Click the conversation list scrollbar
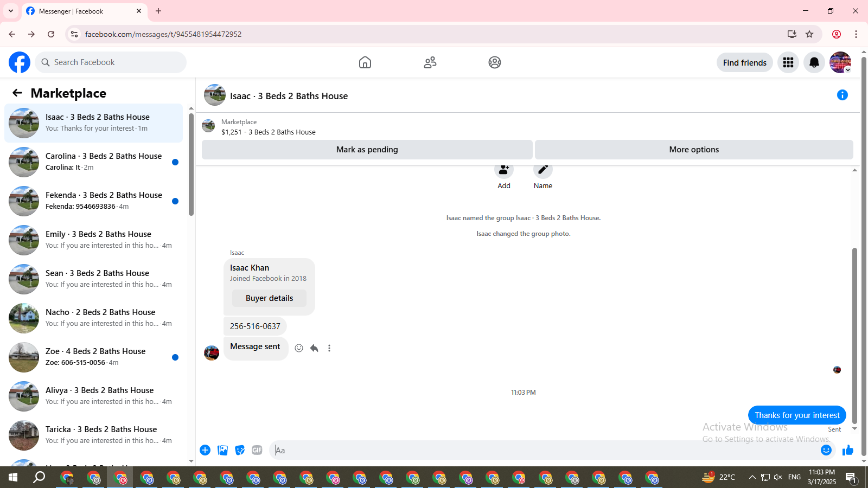The image size is (868, 488). click(191, 165)
